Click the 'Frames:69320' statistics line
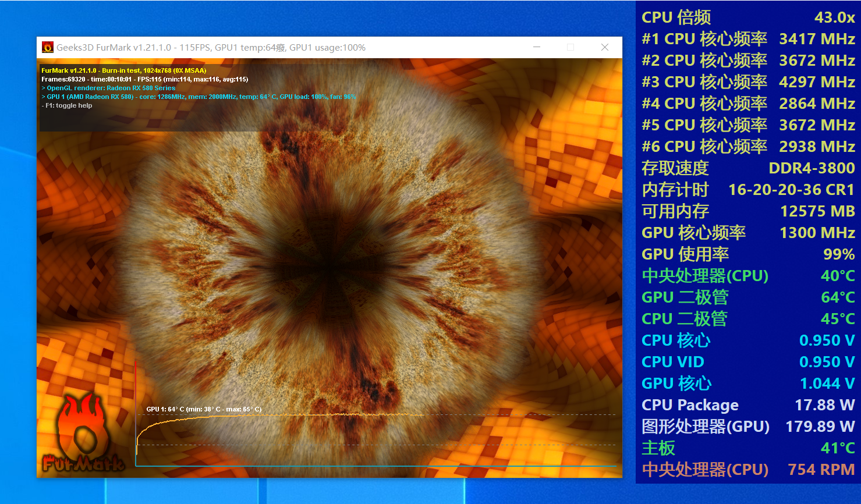 tap(145, 79)
